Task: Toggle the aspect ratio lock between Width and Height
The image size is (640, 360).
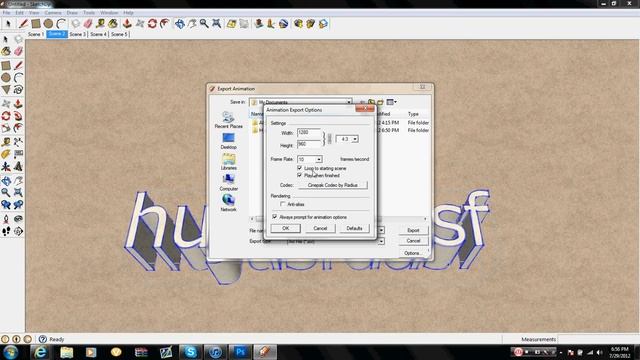Action: pyautogui.click(x=330, y=139)
